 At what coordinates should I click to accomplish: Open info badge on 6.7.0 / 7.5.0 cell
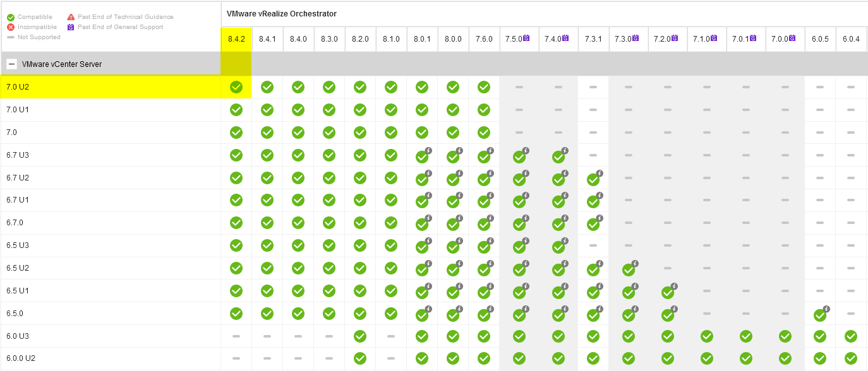(x=526, y=218)
